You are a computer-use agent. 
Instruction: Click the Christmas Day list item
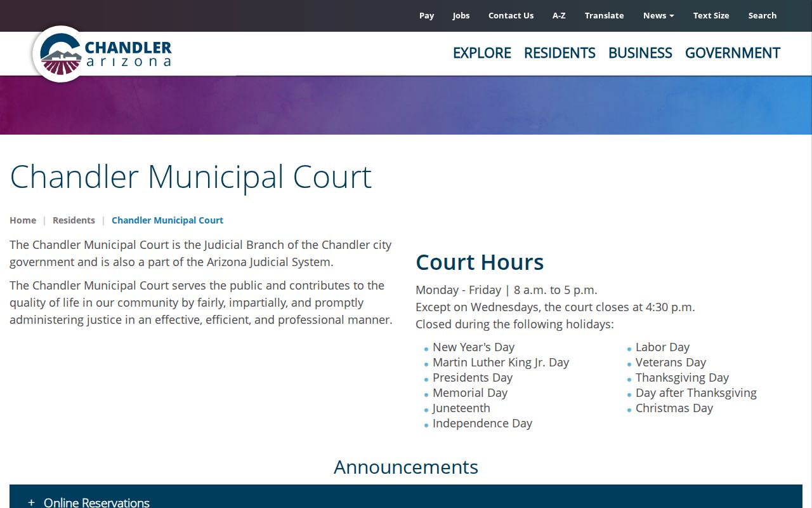pos(674,408)
